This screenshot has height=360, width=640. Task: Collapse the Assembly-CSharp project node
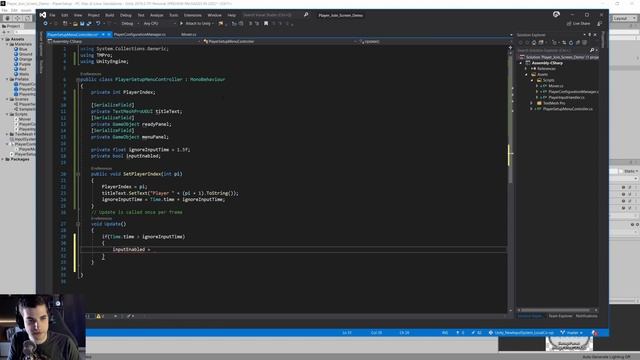click(x=521, y=63)
